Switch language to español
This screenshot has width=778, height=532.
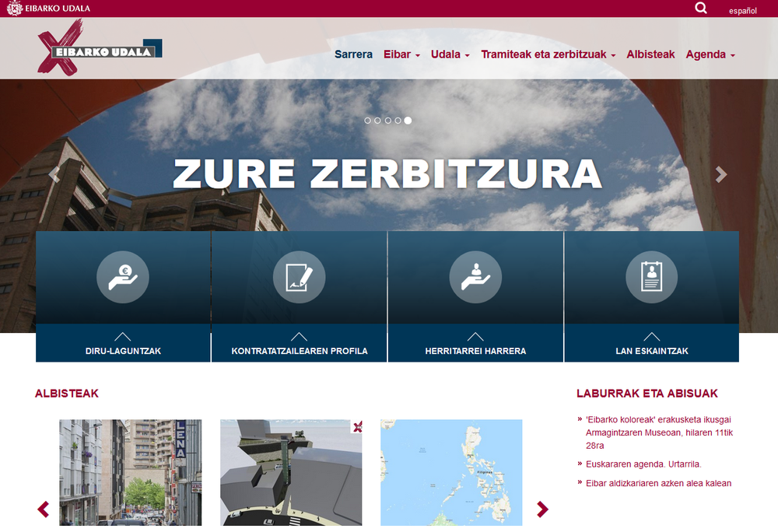[x=743, y=11]
